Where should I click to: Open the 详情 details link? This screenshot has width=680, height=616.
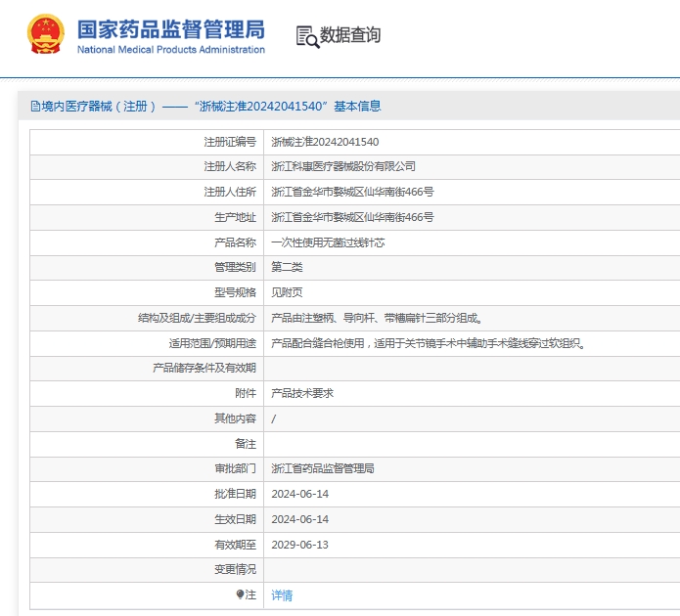point(282,595)
